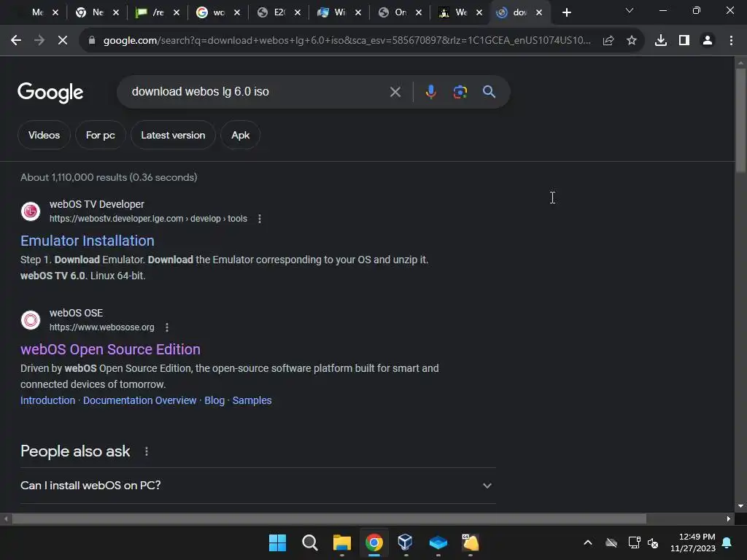The width and height of the screenshot is (747, 560).
Task: Open the 'Documentation Overview' sitelink
Action: 139,400
